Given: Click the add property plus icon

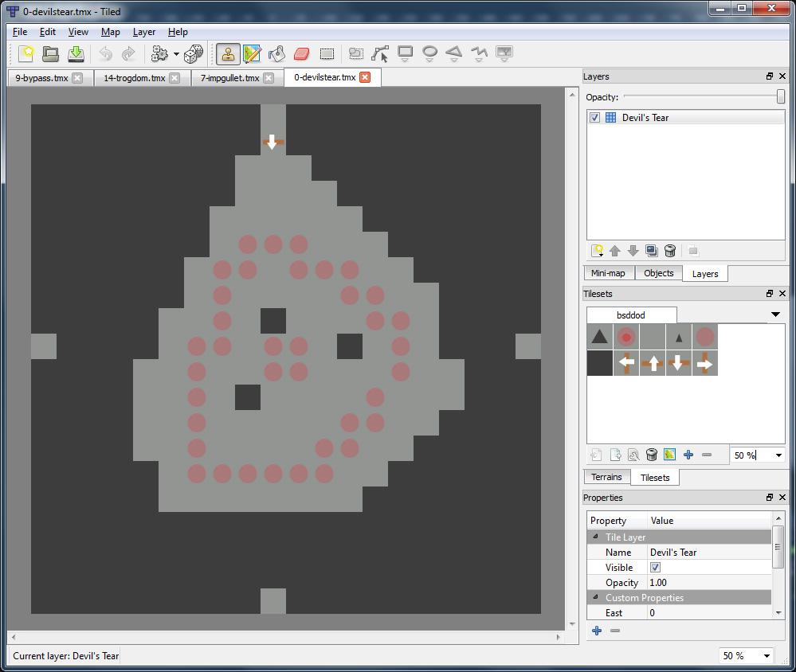Looking at the screenshot, I should (596, 631).
